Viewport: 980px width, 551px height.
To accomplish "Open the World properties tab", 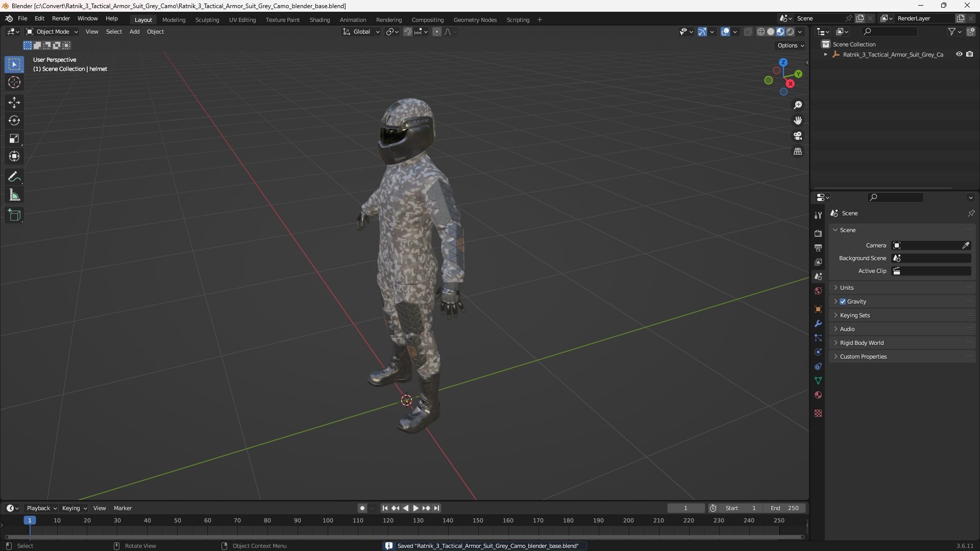I will (818, 291).
